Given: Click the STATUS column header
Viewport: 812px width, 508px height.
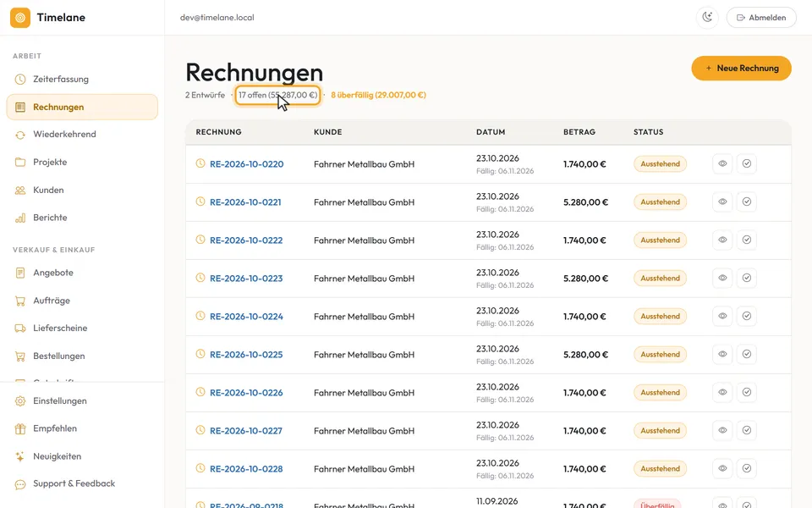Looking at the screenshot, I should coord(649,132).
